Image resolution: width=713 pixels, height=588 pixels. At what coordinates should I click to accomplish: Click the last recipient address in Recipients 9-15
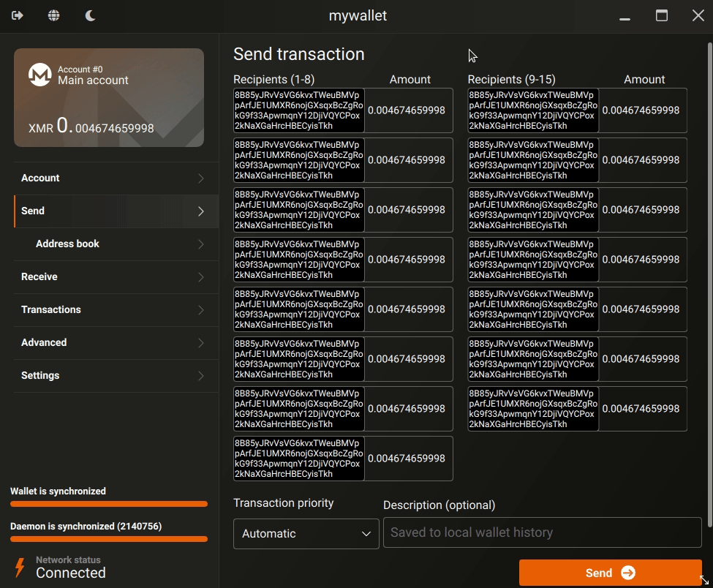pos(533,409)
